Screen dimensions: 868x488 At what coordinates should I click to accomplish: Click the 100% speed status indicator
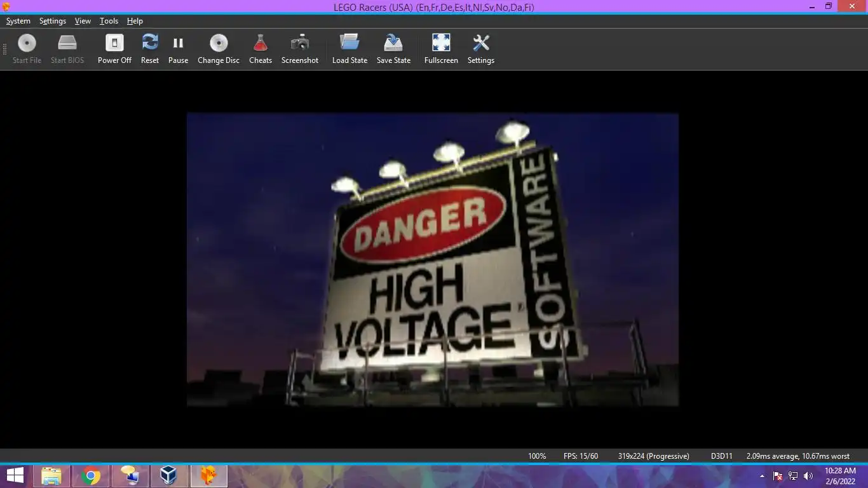point(537,456)
